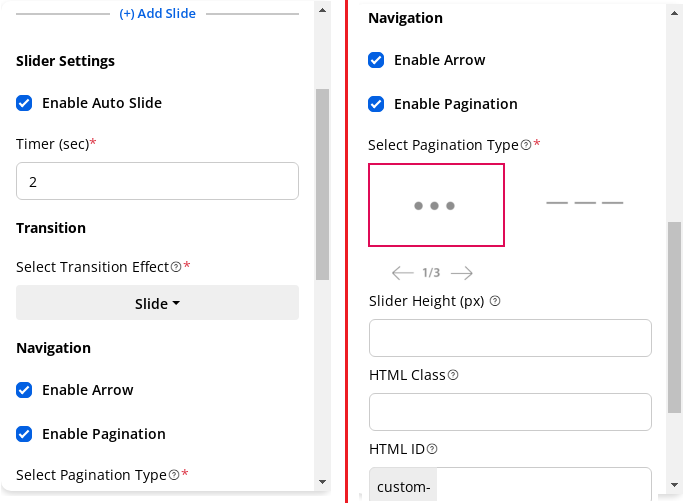Click the (+) Add Slide link

pyautogui.click(x=157, y=14)
